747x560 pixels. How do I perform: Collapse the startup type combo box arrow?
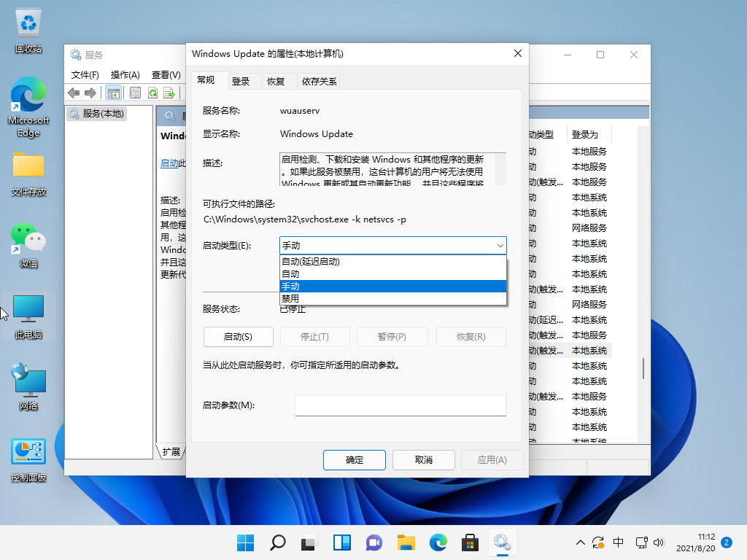[500, 246]
